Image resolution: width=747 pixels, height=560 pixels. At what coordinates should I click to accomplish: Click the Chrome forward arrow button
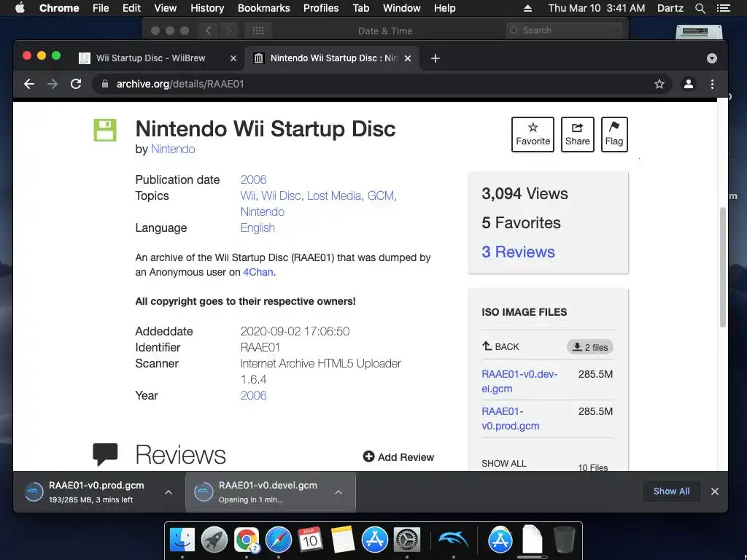tap(53, 85)
